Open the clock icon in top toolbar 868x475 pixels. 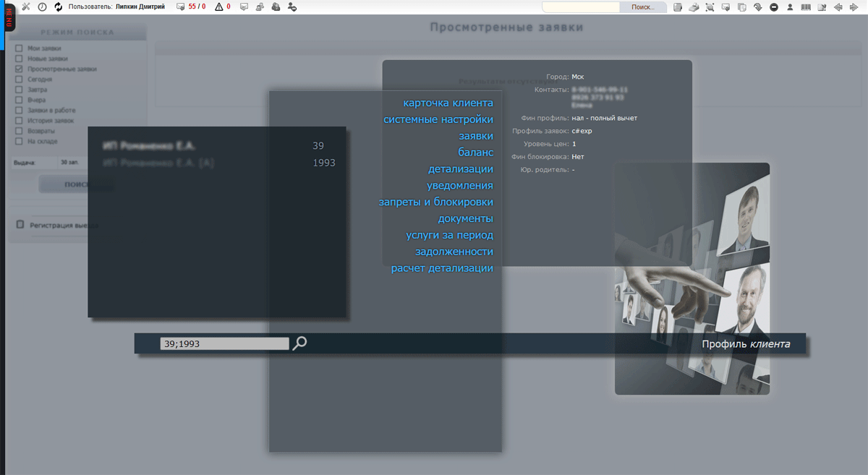point(42,7)
